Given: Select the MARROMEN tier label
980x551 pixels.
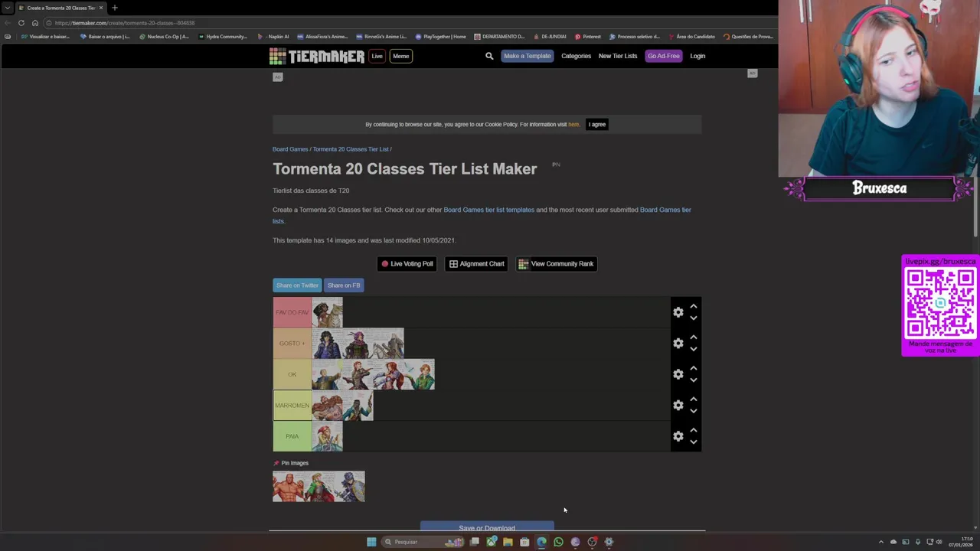Looking at the screenshot, I should click(x=292, y=406).
